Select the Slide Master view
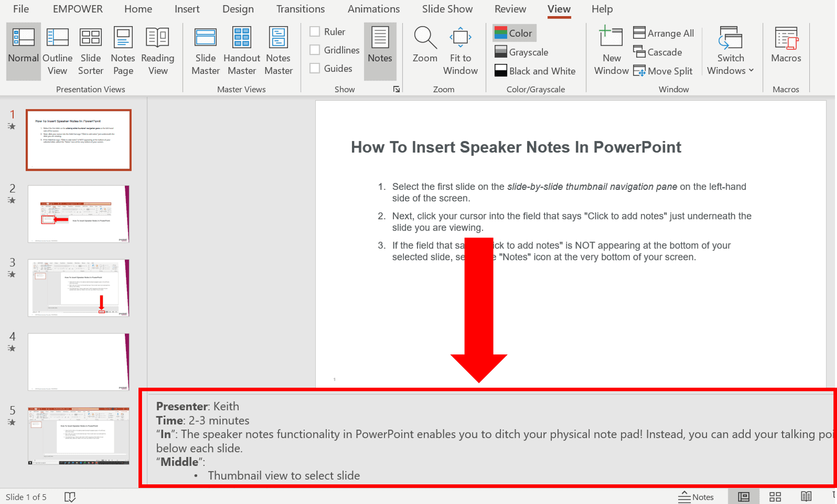 coord(205,50)
